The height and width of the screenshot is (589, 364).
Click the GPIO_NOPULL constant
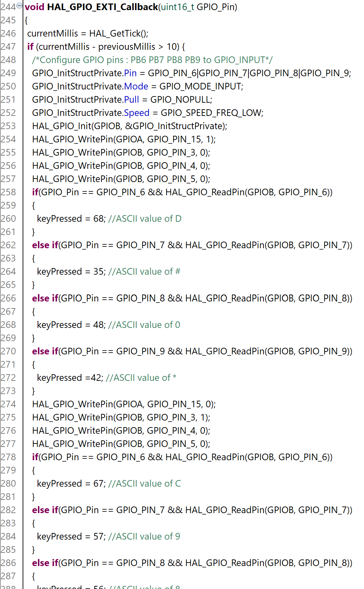[x=180, y=100]
